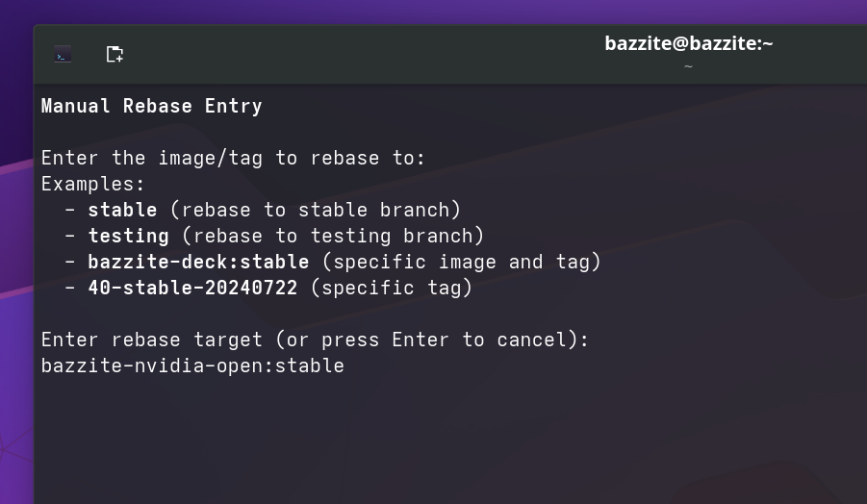The width and height of the screenshot is (867, 504).
Task: Click the bold 'stable' example text
Action: [x=122, y=210]
